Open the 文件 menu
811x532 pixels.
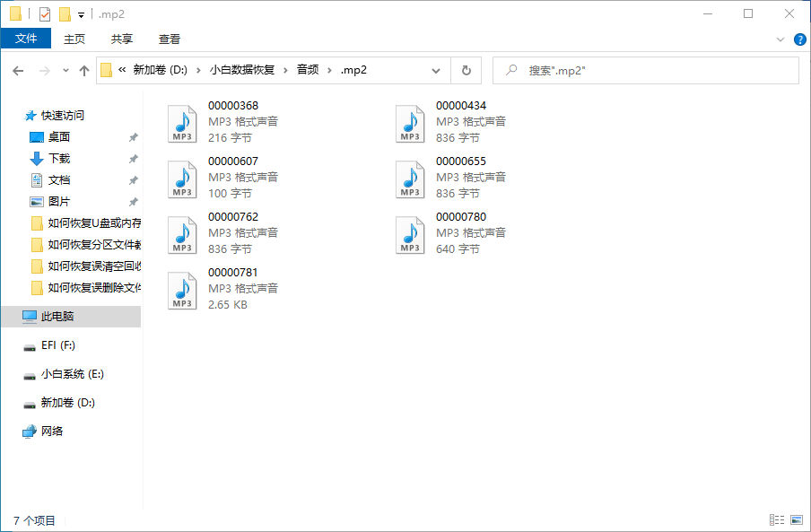(26, 39)
